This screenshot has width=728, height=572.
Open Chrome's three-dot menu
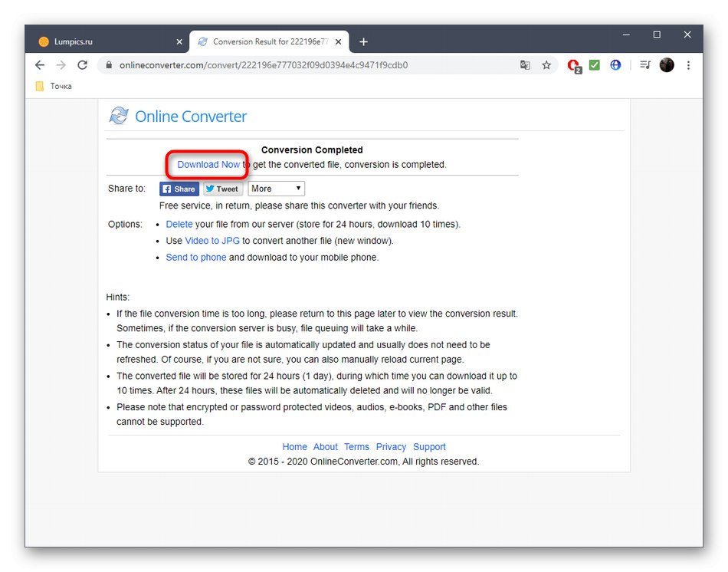(687, 65)
